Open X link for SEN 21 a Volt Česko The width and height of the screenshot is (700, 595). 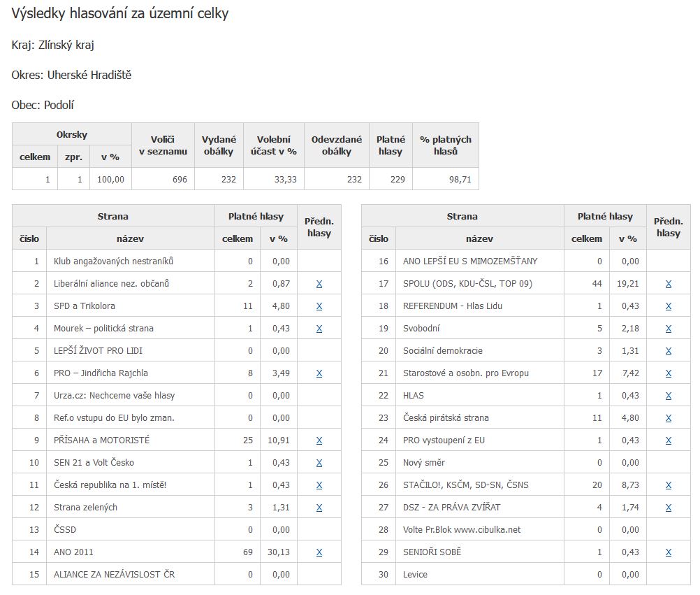tap(319, 463)
